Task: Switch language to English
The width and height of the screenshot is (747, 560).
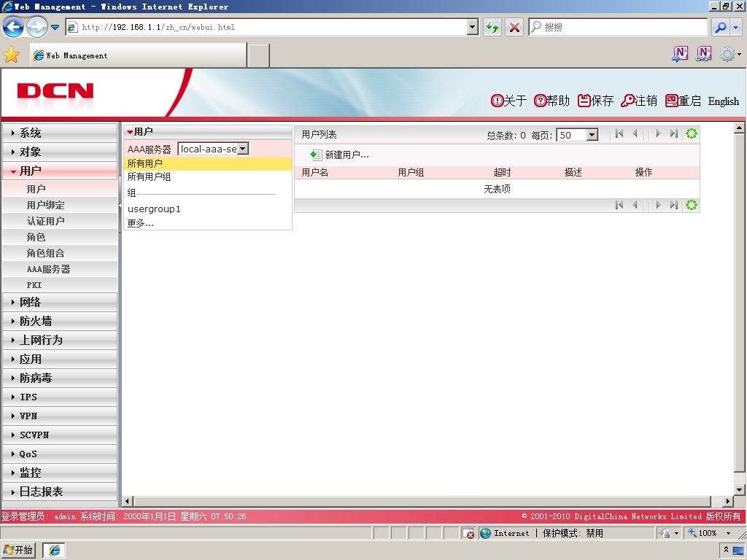Action: [723, 101]
